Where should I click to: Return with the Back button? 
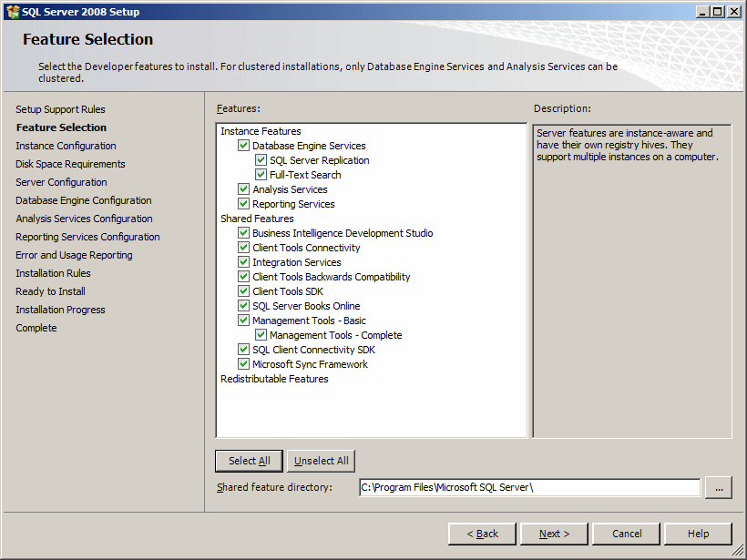click(482, 534)
